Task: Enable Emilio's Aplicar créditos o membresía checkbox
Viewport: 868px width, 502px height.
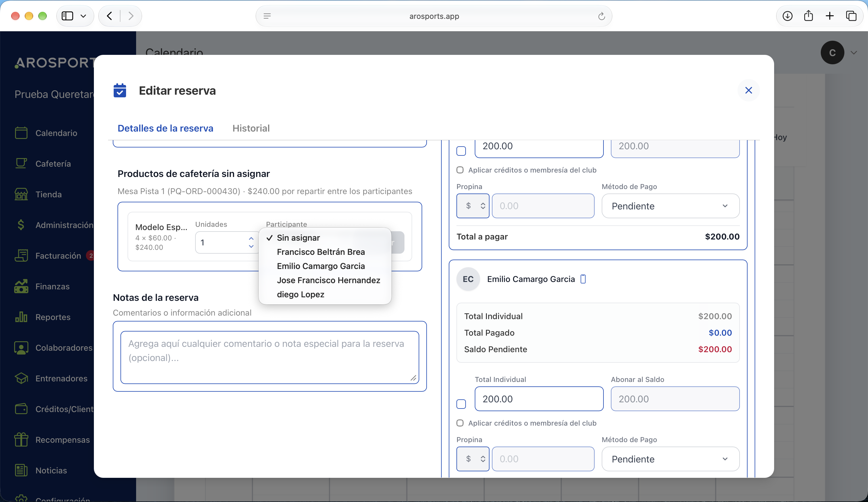Action: [x=460, y=423]
